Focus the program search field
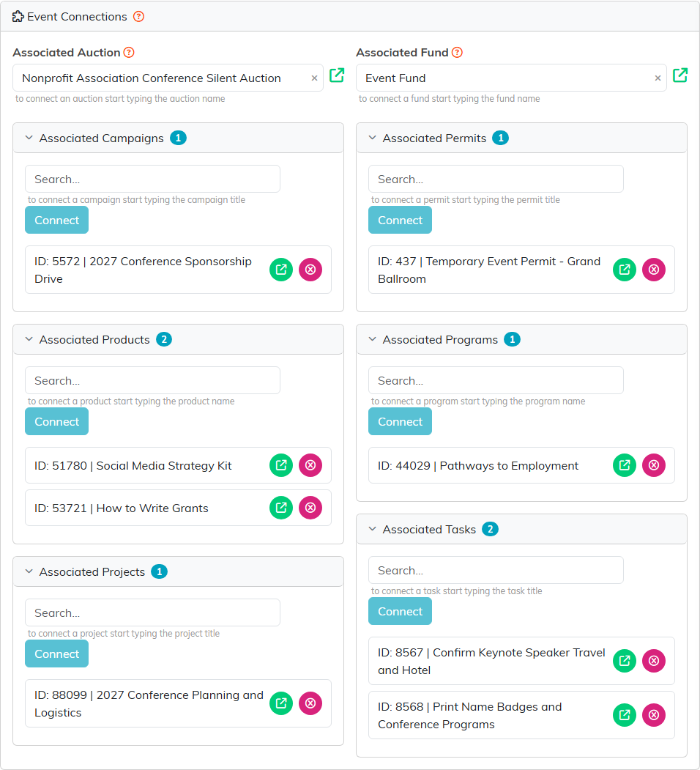 pos(496,380)
